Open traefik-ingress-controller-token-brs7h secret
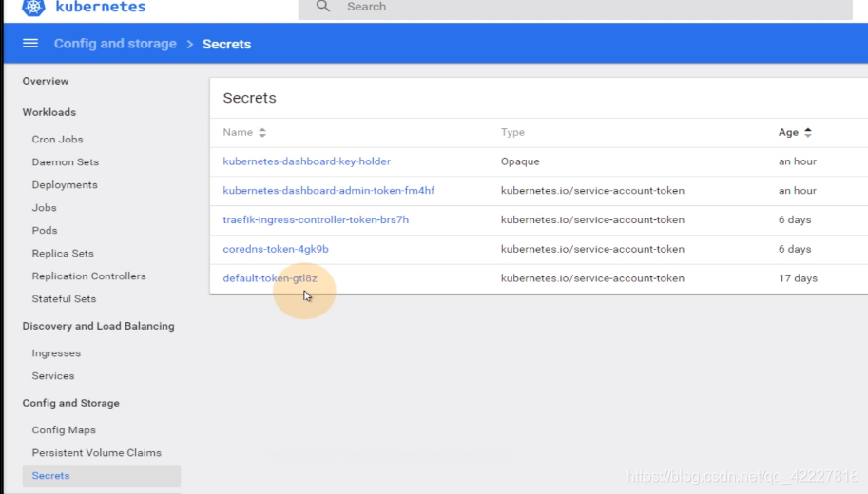The width and height of the screenshot is (868, 494). pos(316,220)
